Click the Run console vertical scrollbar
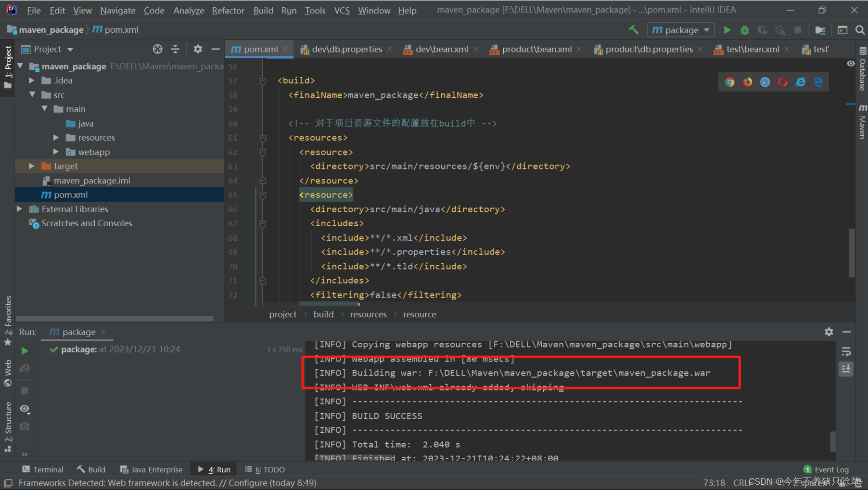This screenshot has height=491, width=868. point(833,441)
